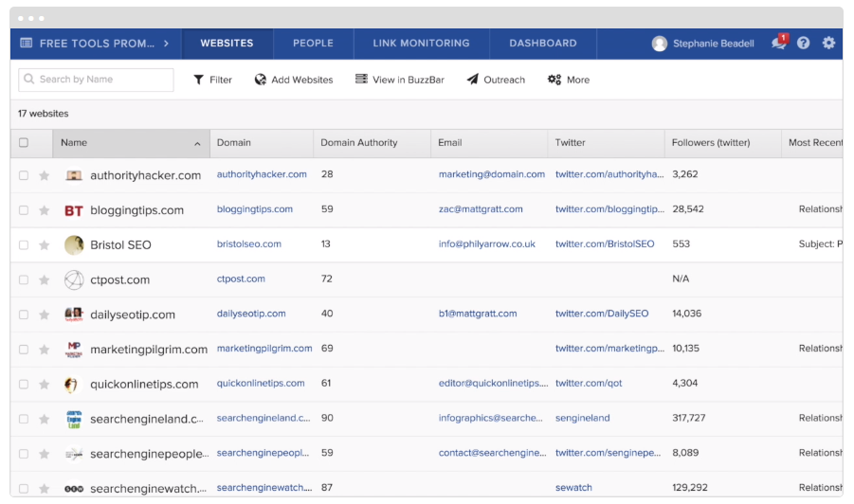
Task: Star the marketingpilgrim.com row
Action: tap(45, 350)
